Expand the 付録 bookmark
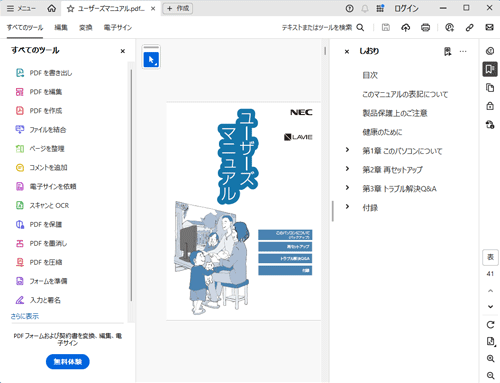 click(x=347, y=207)
